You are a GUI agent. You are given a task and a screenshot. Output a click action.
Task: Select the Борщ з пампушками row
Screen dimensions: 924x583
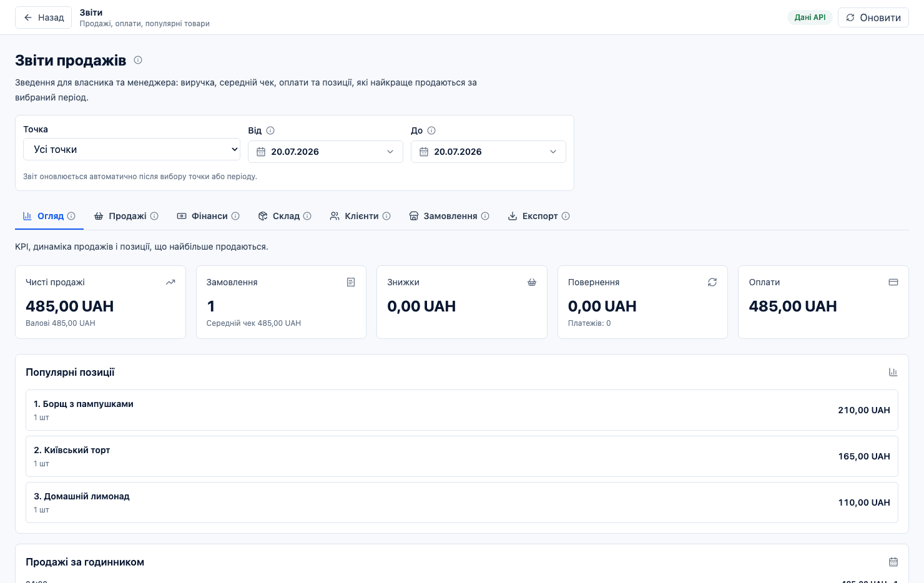click(462, 410)
